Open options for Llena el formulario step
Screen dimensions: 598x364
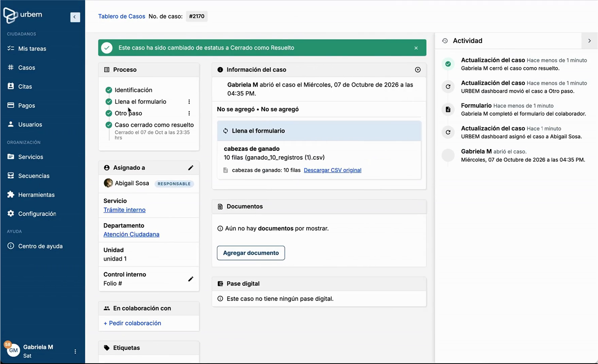coord(189,101)
